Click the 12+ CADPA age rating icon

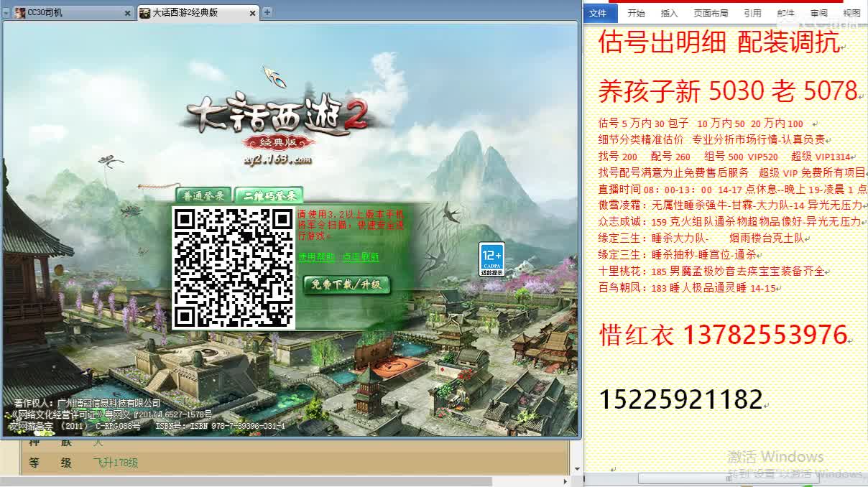pos(491,259)
